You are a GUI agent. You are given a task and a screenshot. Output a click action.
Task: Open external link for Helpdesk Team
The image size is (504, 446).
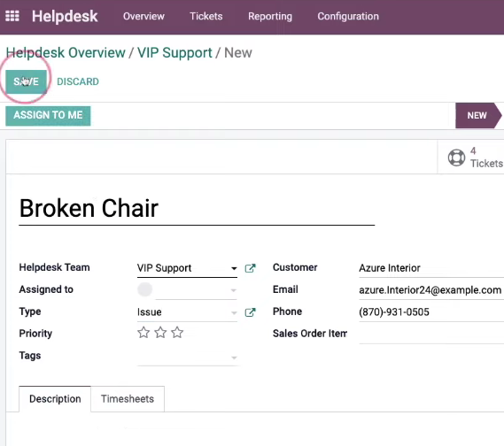250,268
